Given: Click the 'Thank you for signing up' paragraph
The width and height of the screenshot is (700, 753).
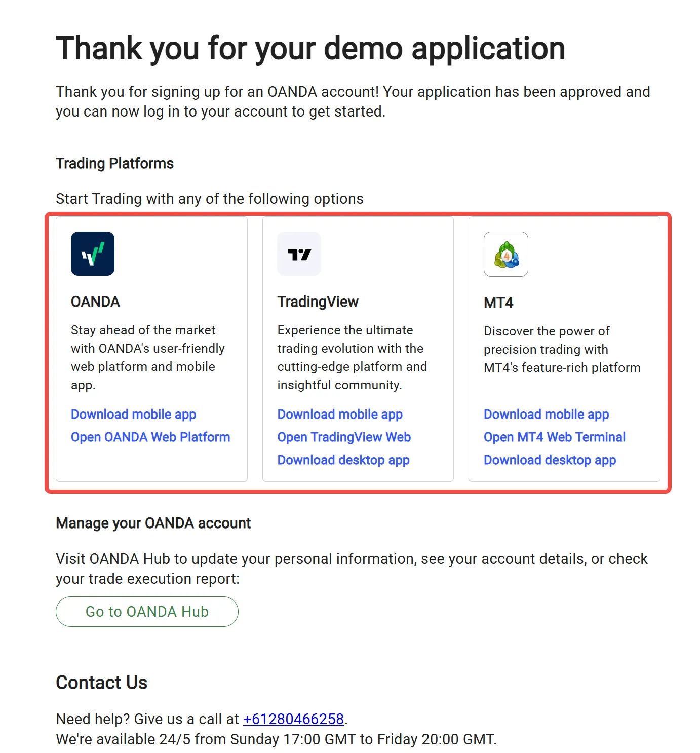Looking at the screenshot, I should 353,101.
